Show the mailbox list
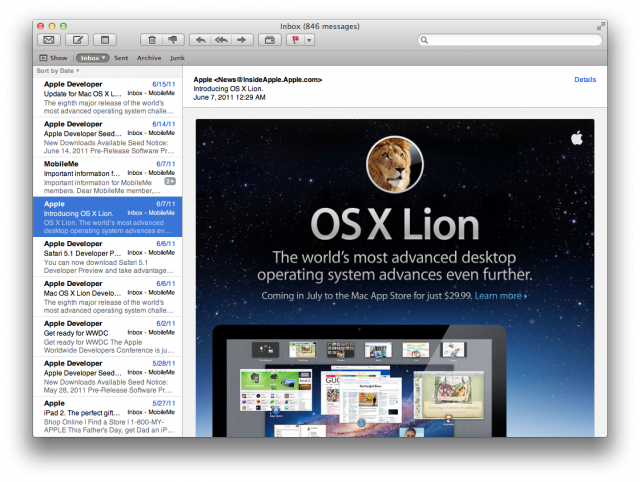640x482 pixels. (x=53, y=58)
